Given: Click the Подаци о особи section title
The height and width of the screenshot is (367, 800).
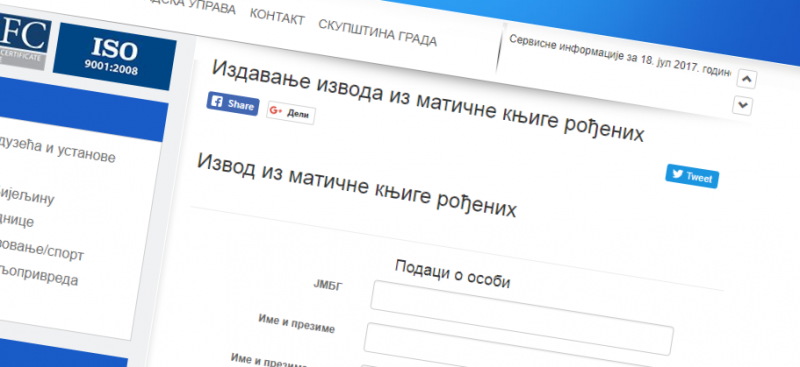Looking at the screenshot, I should (x=453, y=274).
